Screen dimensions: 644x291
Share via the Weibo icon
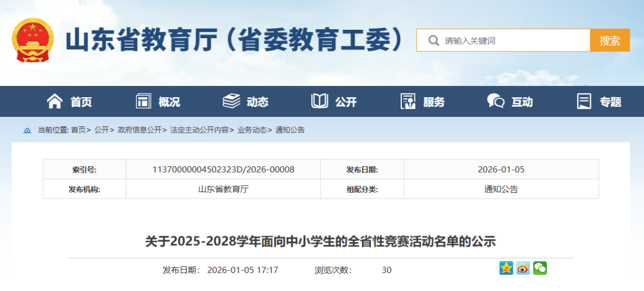pos(523,268)
